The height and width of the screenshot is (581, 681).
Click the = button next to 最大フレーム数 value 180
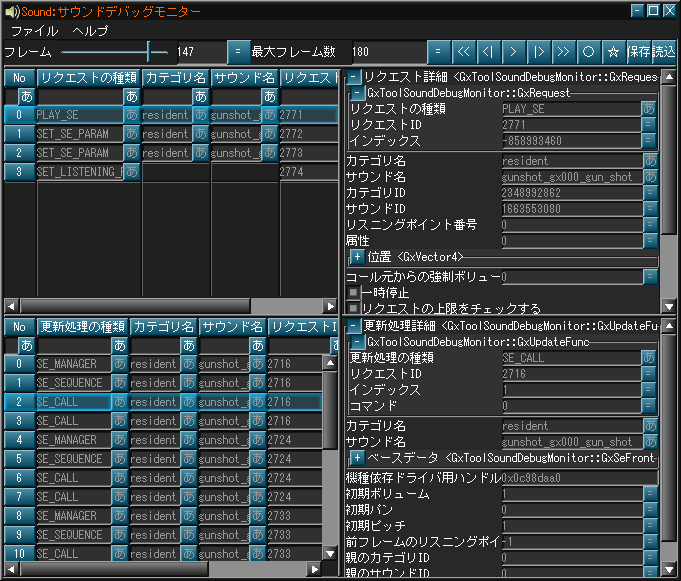(x=438, y=52)
